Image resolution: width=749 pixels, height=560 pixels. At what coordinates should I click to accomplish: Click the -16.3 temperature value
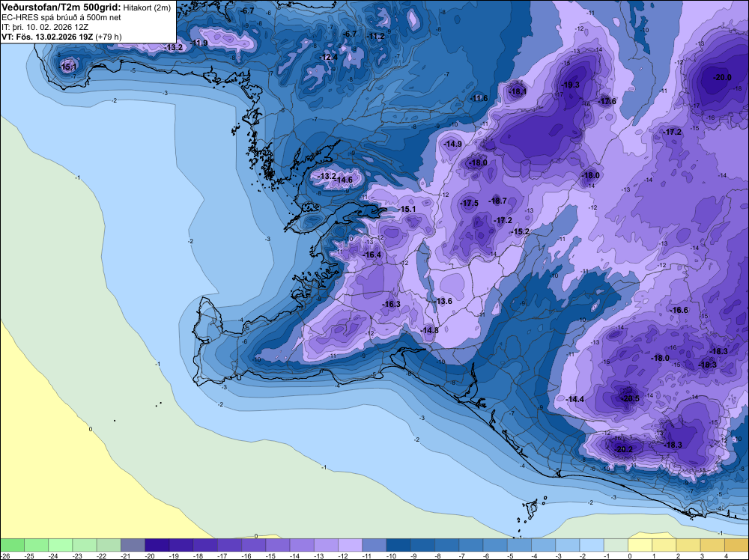391,304
